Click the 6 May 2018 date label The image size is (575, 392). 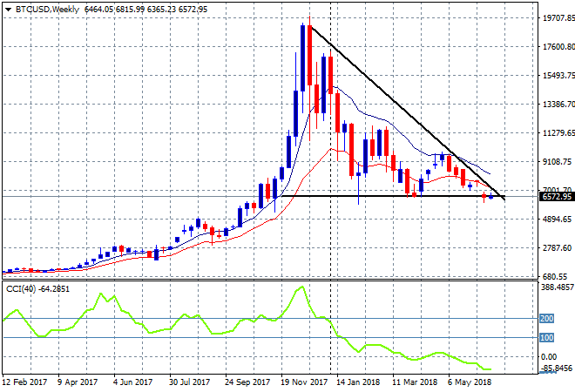pos(470,382)
